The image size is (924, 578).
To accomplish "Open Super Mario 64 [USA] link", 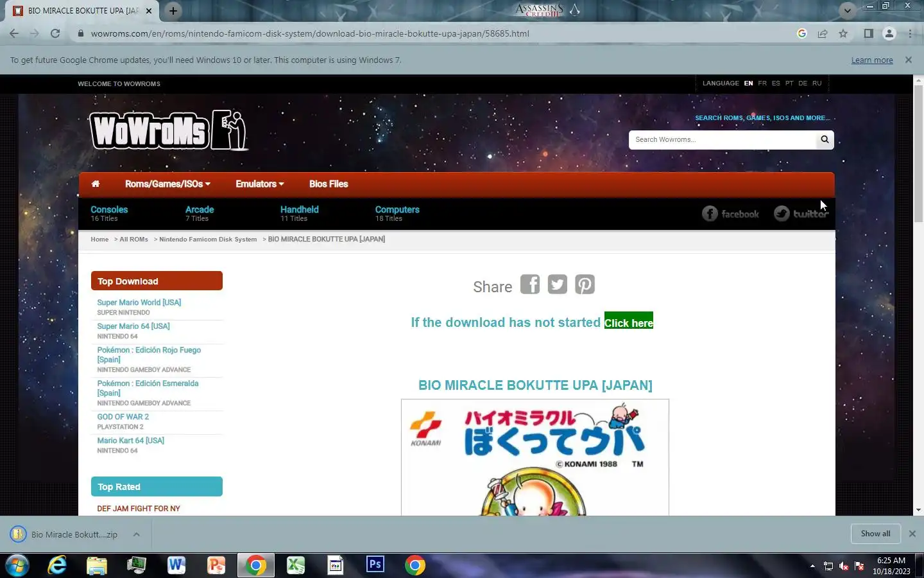I will point(133,326).
